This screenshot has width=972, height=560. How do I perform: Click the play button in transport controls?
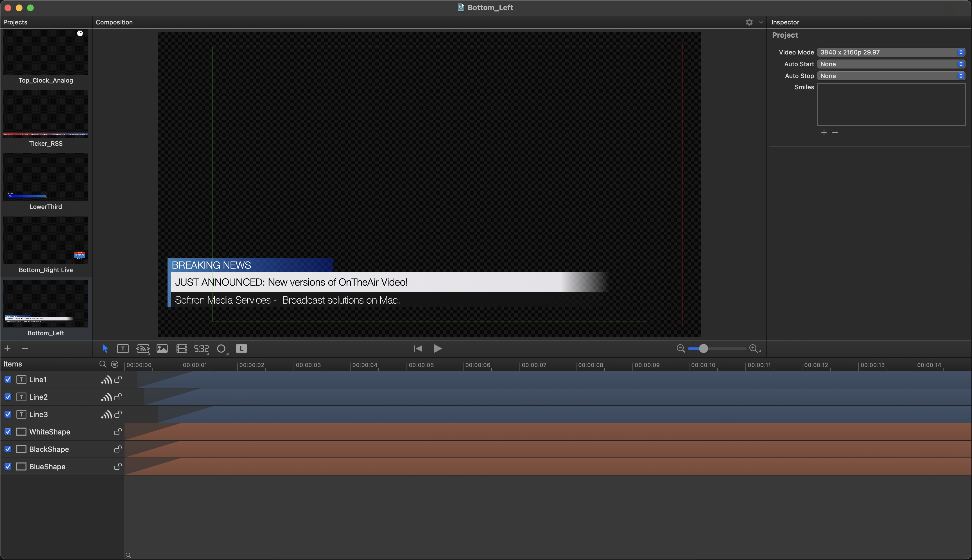coord(438,348)
